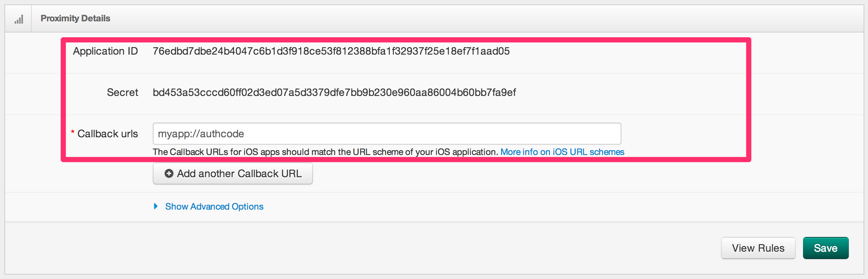Click the Secret label
The height and width of the screenshot is (279, 868).
tap(123, 92)
